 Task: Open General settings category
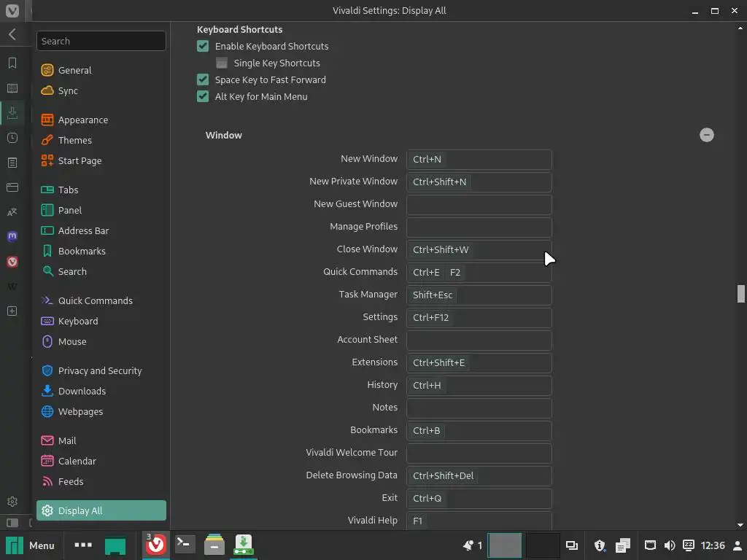[x=101, y=70]
